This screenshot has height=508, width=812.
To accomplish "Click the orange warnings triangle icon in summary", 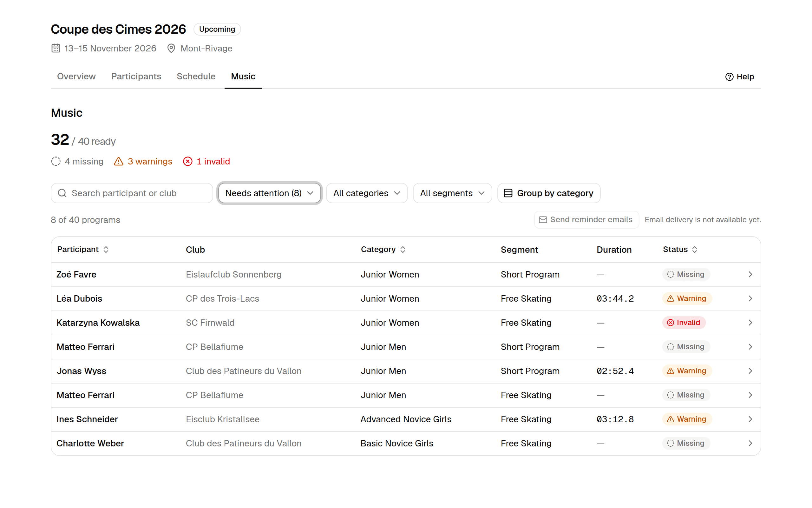I will (x=118, y=162).
